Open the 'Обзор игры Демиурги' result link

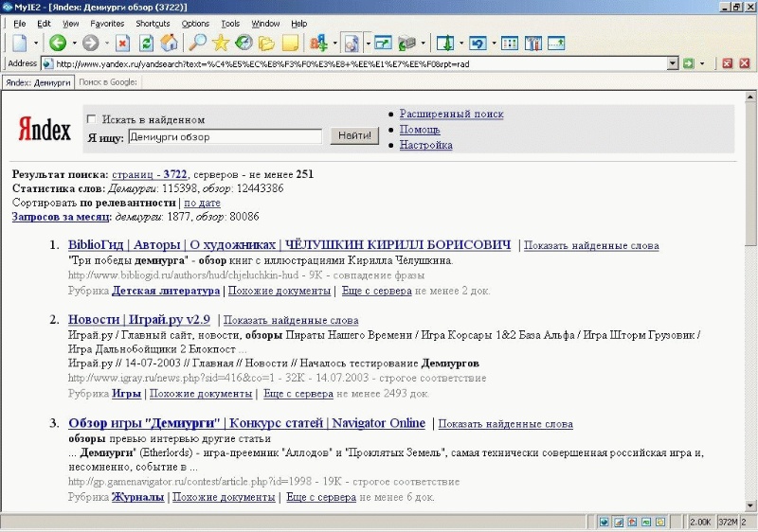point(247,423)
